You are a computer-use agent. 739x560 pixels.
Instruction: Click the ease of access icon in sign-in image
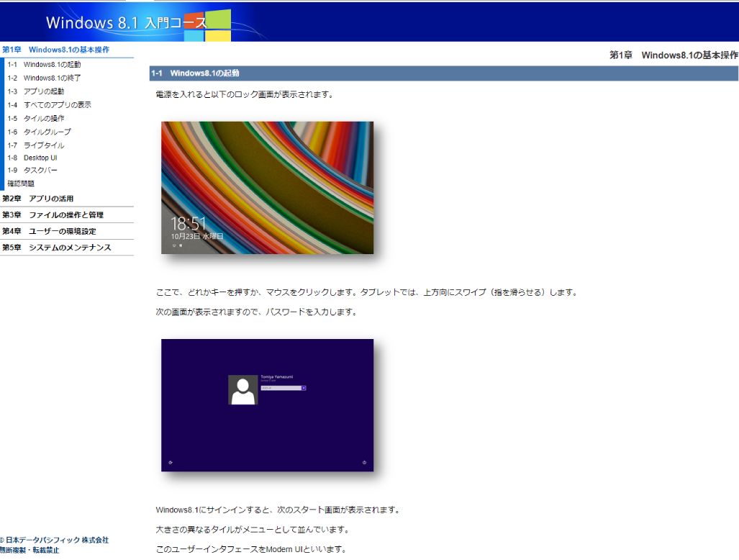[x=171, y=462]
